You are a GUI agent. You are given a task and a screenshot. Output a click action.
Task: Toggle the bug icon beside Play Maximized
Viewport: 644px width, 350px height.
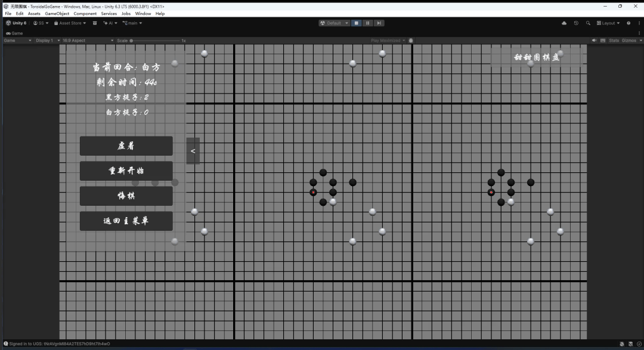tap(411, 41)
